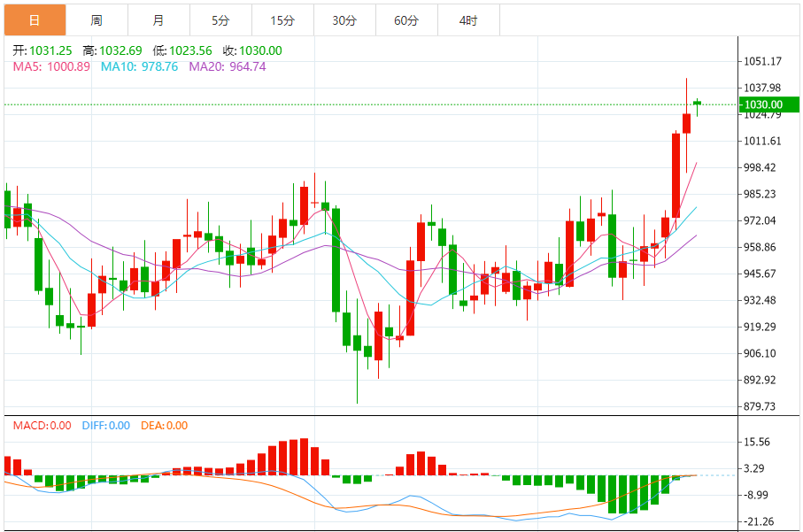Viewport: 803px width, 532px height.
Task: Click the 919.29 price axis label
Action: [760, 327]
